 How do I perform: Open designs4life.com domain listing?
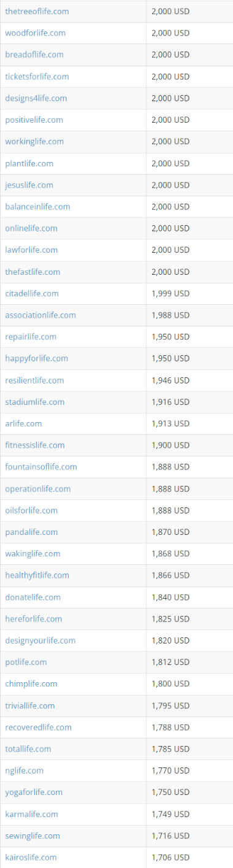point(36,98)
